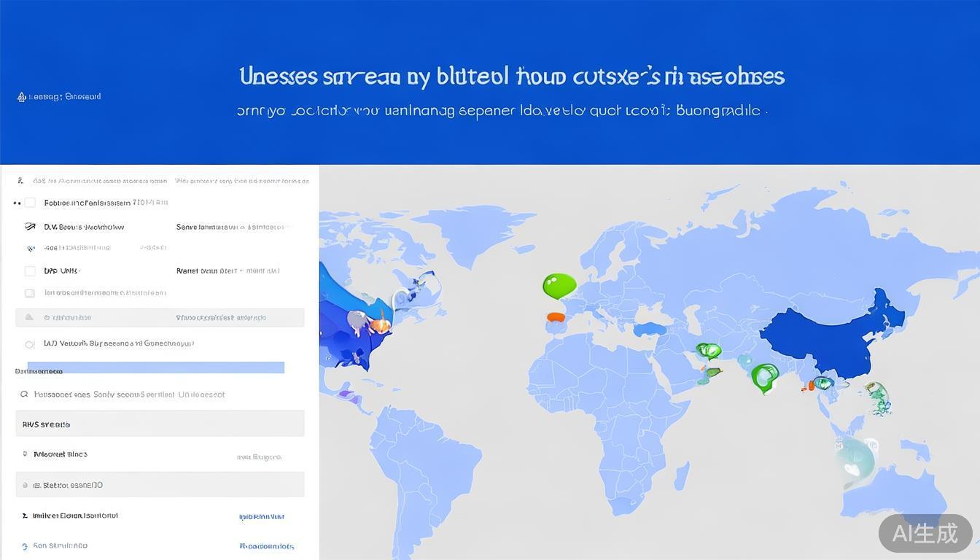Click the green marker on the Arabian Peninsula

(x=708, y=351)
